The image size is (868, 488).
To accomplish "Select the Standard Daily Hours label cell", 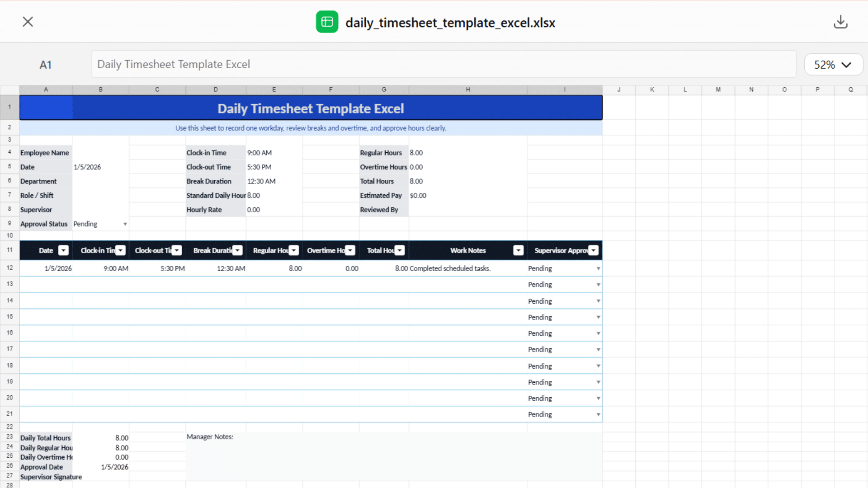I will coord(216,195).
